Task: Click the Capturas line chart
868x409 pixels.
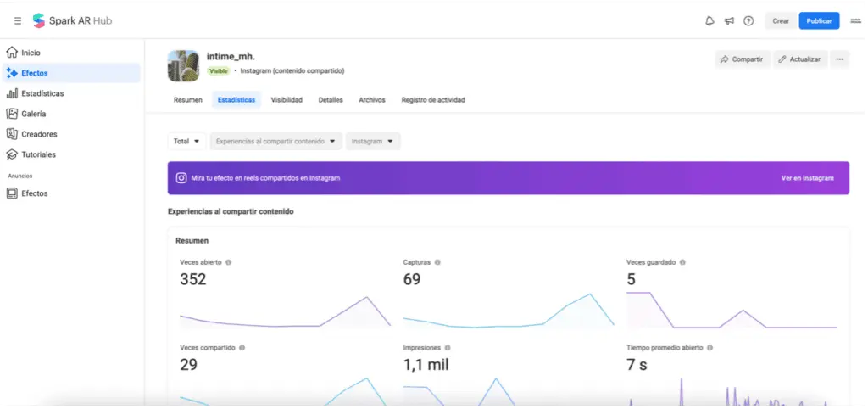Action: (x=509, y=311)
